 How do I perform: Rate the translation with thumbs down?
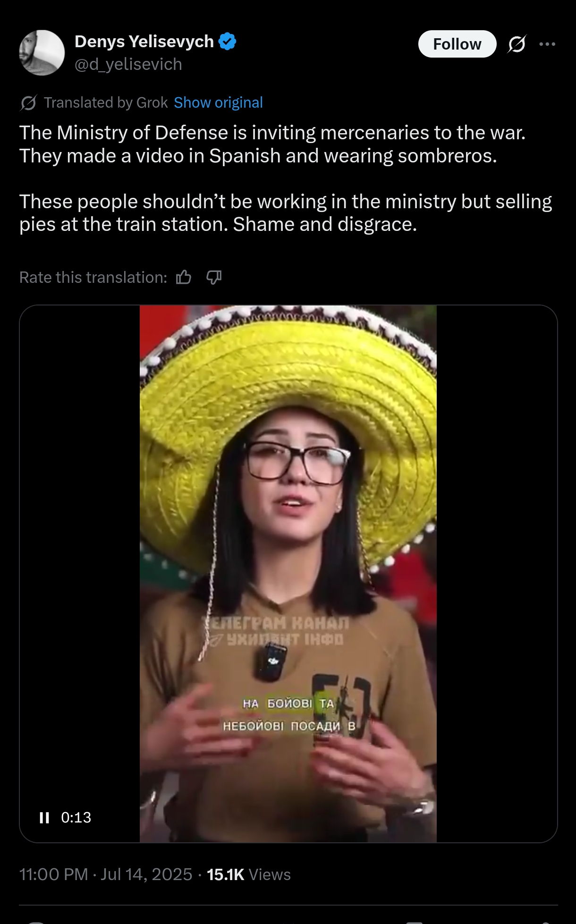(x=214, y=277)
